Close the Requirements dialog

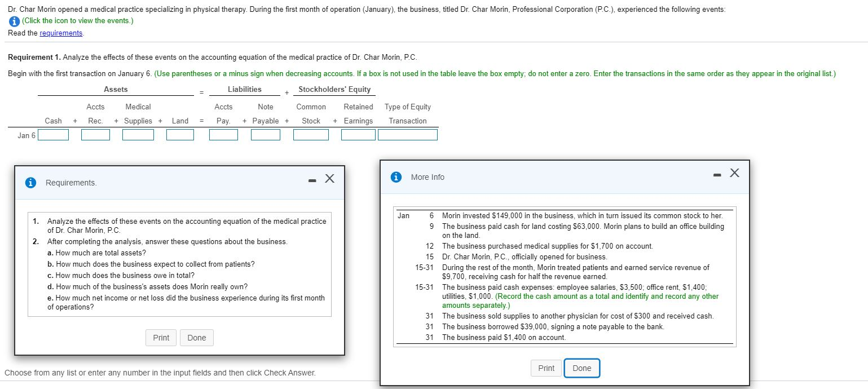coord(330,179)
